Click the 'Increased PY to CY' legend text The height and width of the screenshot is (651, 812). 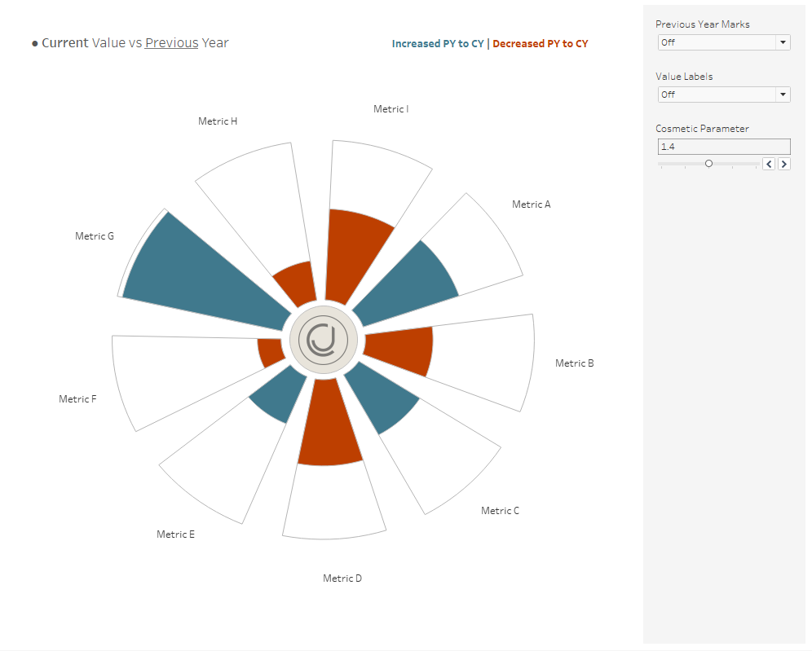click(437, 44)
